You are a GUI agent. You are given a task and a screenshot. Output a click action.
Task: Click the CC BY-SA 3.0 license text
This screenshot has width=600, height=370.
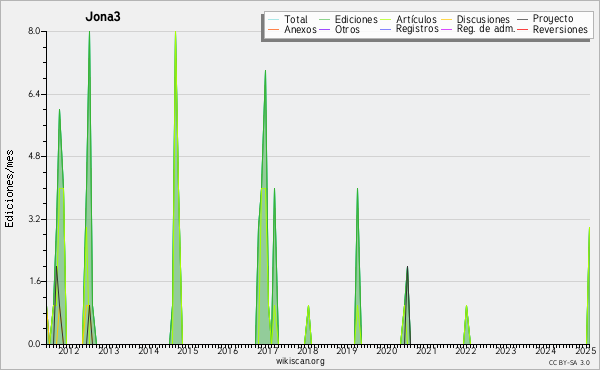[x=569, y=362]
